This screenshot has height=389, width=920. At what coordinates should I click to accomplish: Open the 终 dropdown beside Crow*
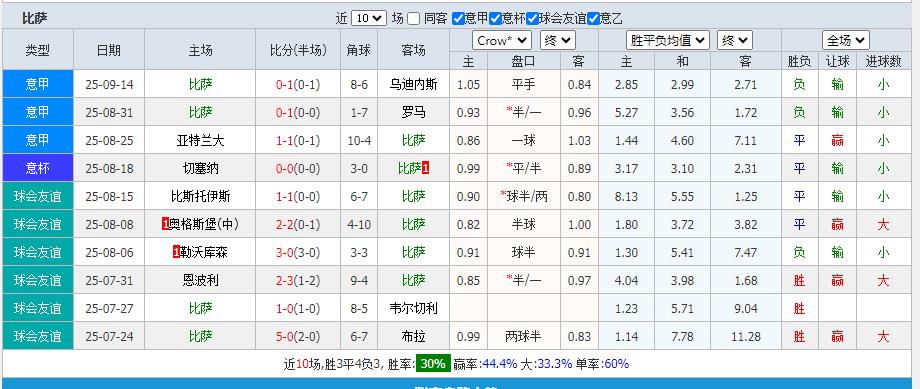pos(558,40)
